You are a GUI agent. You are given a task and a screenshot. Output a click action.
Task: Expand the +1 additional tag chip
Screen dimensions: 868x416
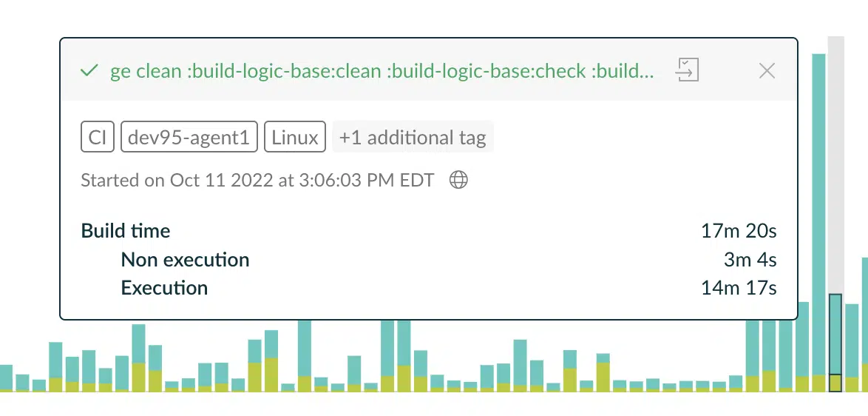(x=413, y=137)
